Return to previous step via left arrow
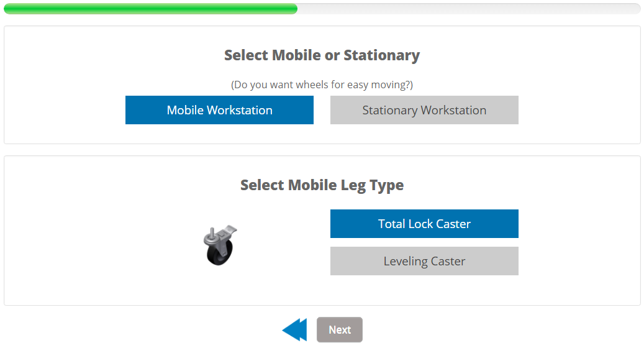The height and width of the screenshot is (348, 644). pos(294,329)
